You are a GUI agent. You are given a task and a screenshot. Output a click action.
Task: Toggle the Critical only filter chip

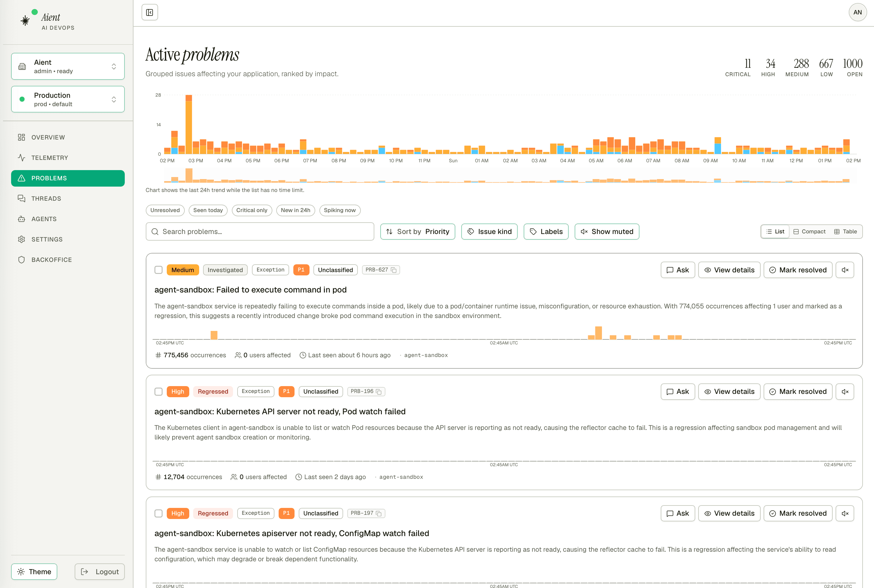tap(252, 210)
